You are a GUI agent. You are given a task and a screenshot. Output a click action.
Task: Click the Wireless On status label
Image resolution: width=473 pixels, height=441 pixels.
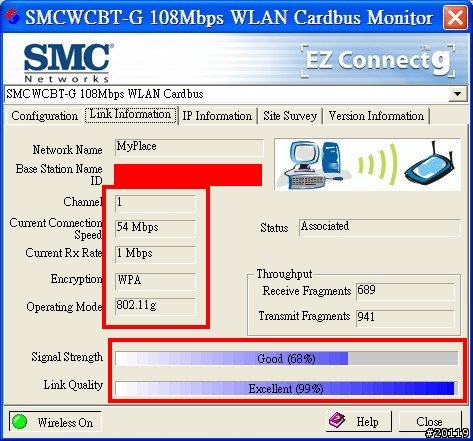(65, 423)
